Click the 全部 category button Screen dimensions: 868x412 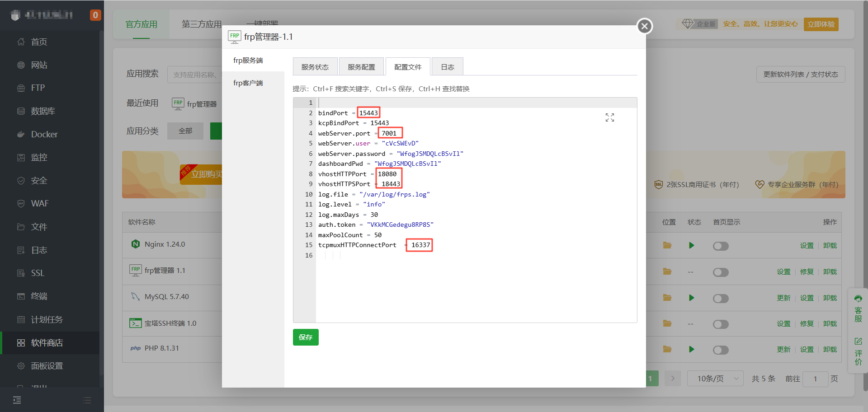[185, 131]
